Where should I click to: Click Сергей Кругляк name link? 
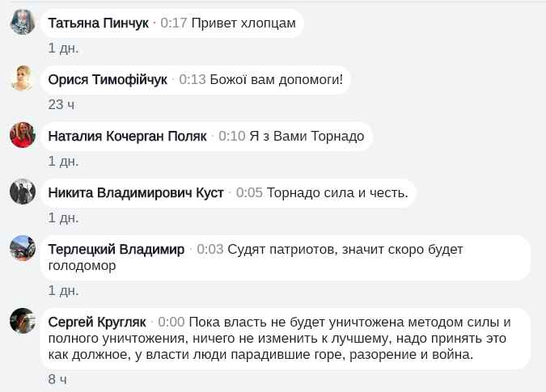[x=97, y=322]
